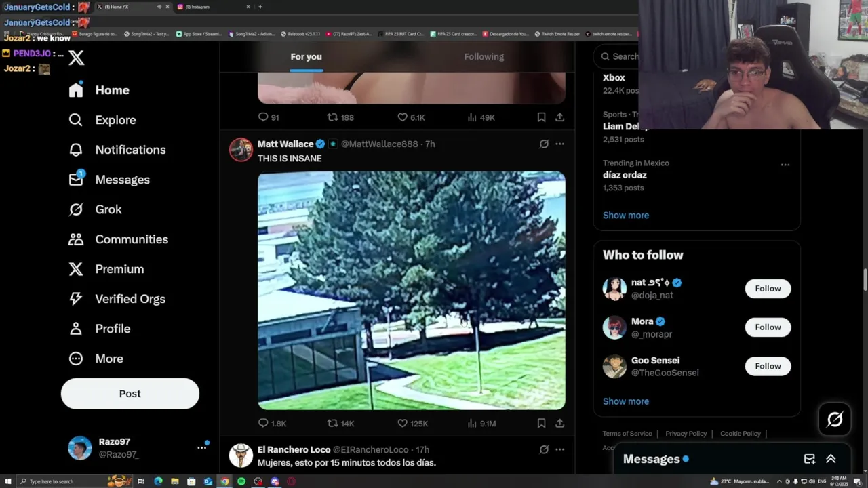Click the Search input field
Viewport: 868px width, 488px height.
(617, 56)
